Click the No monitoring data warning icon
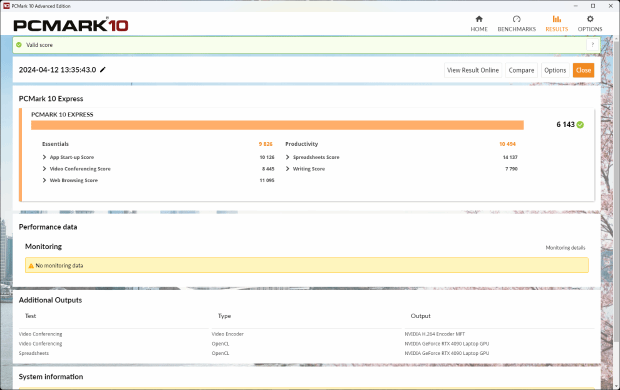Viewport: 620px width, 390px height. tap(31, 265)
